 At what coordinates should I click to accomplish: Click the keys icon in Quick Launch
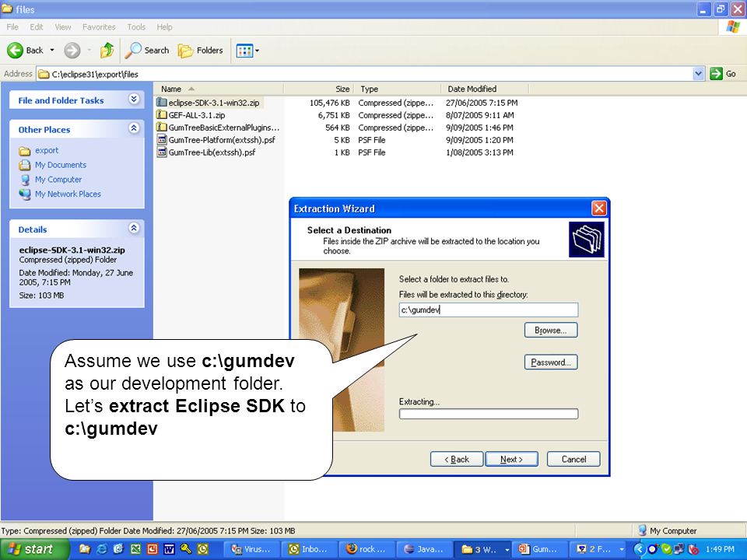[x=186, y=549]
